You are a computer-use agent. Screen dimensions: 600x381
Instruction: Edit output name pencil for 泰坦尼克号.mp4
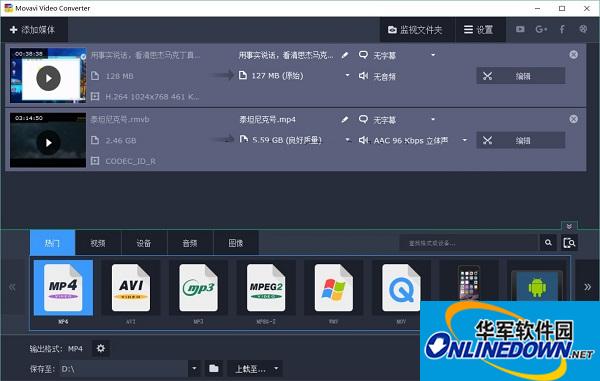click(x=345, y=119)
